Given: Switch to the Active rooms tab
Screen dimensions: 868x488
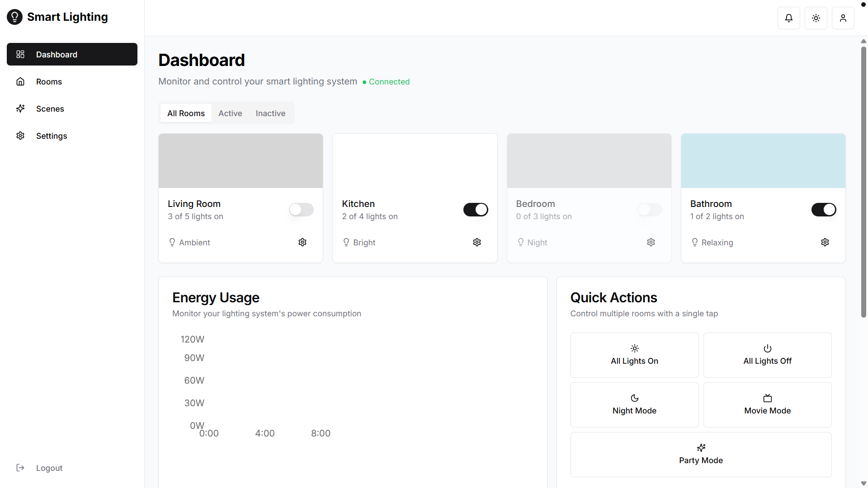Looking at the screenshot, I should pyautogui.click(x=230, y=113).
